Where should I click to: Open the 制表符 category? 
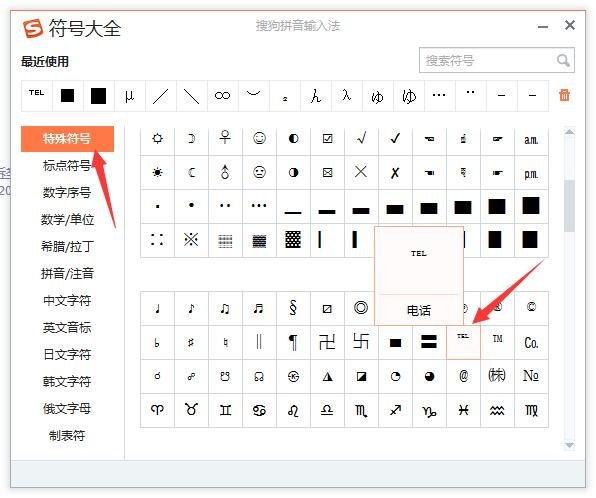[x=67, y=436]
